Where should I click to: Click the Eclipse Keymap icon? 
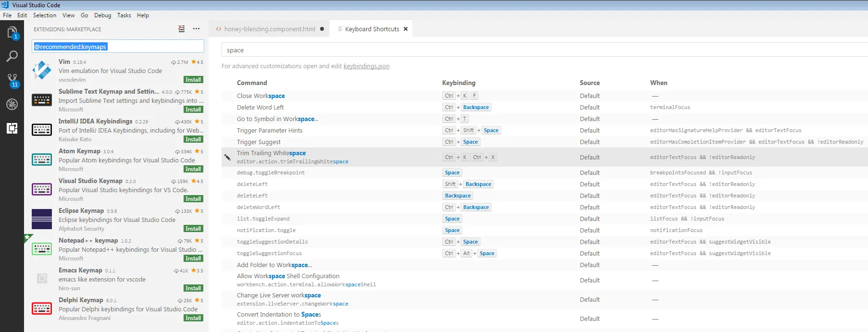click(42, 219)
